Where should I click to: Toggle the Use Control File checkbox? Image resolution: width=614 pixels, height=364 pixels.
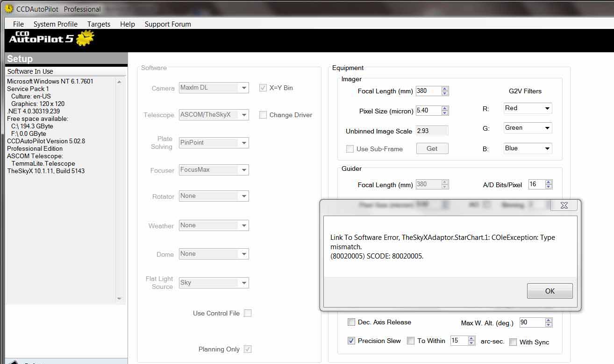248,313
